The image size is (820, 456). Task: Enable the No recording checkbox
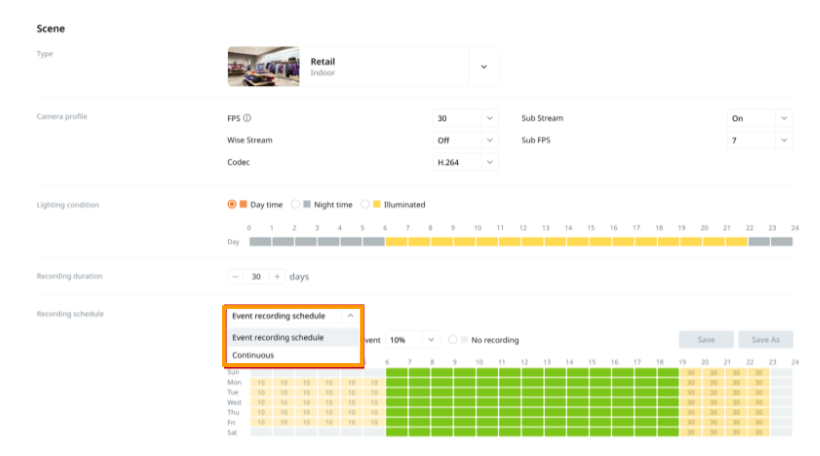point(453,340)
